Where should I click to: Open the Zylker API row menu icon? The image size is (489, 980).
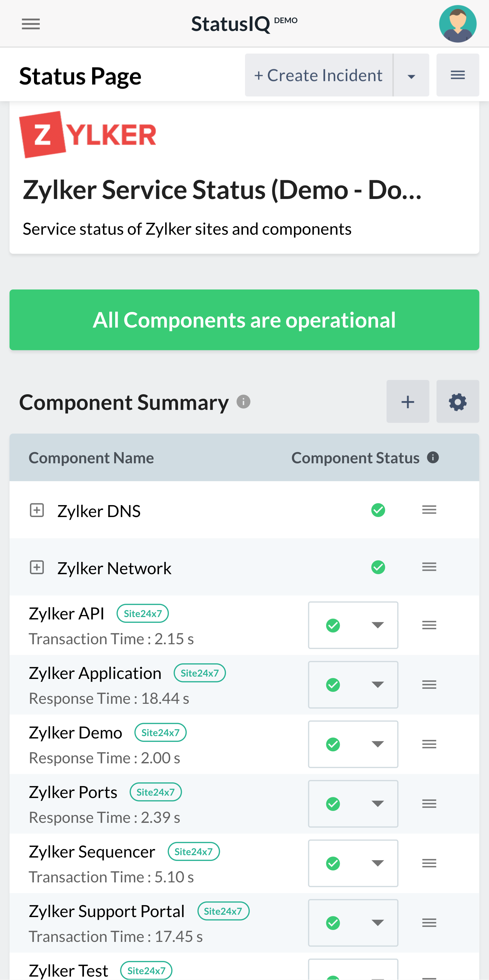429,625
